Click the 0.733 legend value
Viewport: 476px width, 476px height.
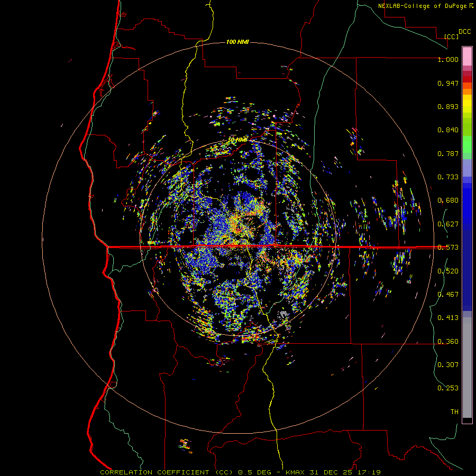(x=448, y=177)
